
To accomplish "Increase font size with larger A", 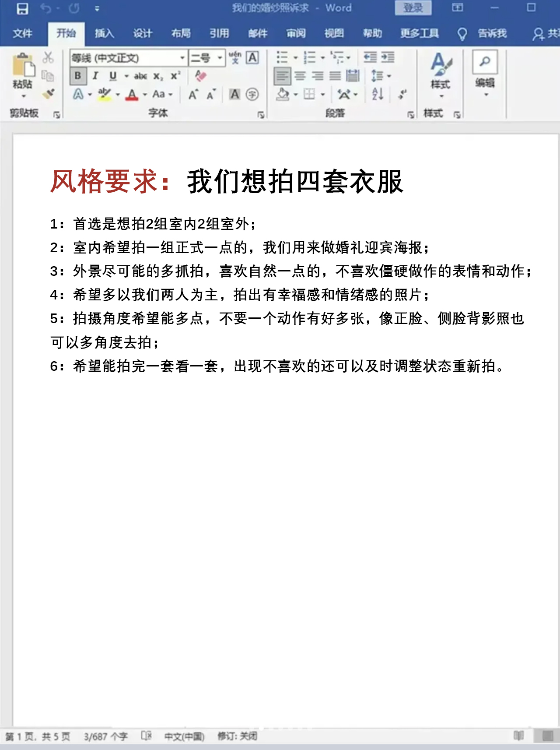I will coord(193,94).
